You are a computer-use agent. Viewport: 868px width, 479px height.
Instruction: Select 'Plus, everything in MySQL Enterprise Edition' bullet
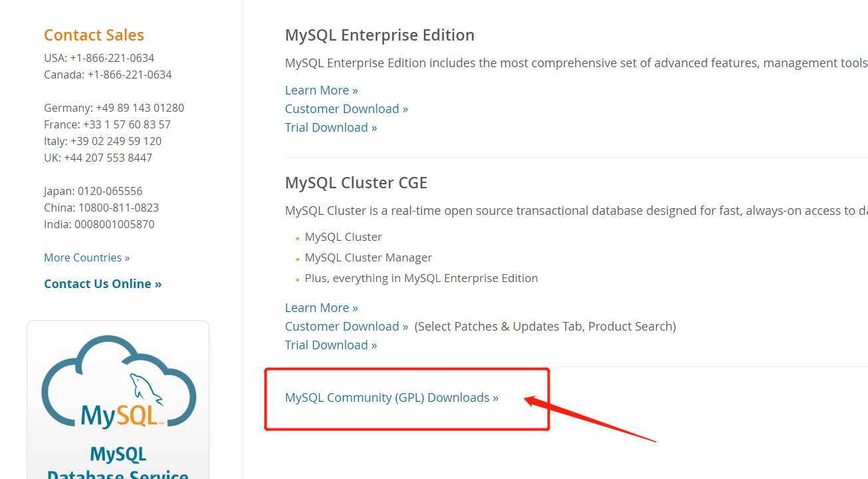click(x=421, y=278)
